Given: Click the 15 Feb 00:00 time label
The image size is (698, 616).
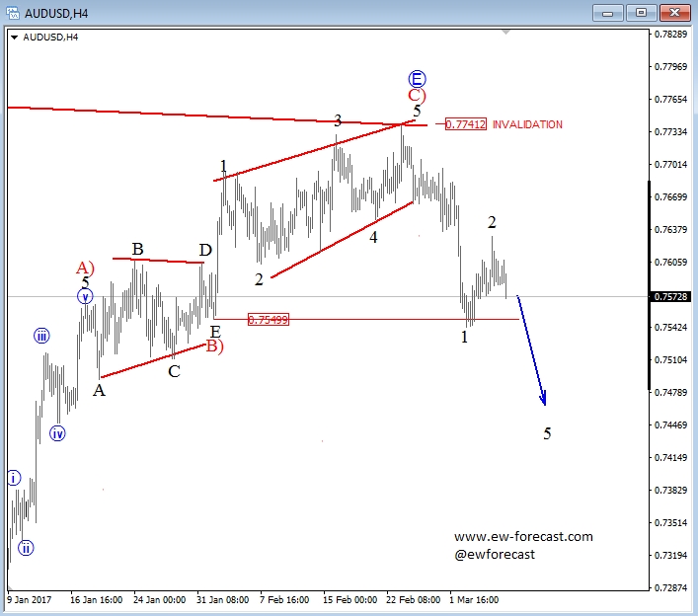Looking at the screenshot, I should (x=349, y=600).
